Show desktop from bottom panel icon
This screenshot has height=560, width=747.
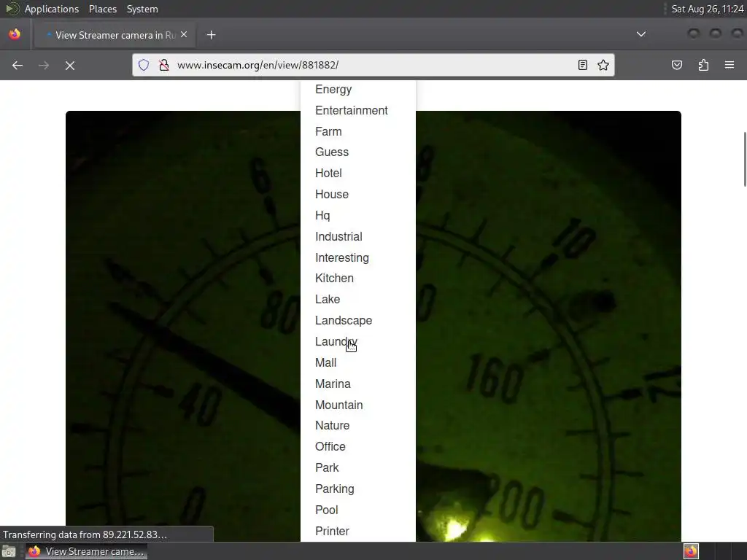[x=9, y=551]
